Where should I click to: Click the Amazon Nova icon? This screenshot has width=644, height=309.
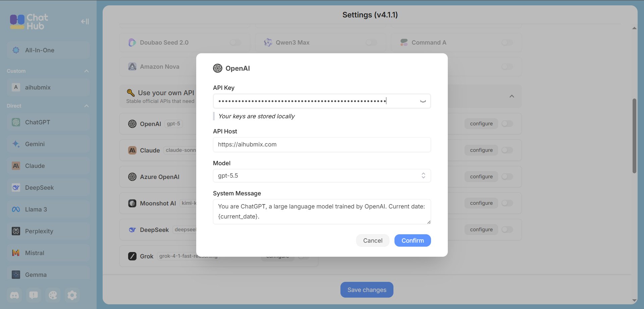[x=132, y=67]
